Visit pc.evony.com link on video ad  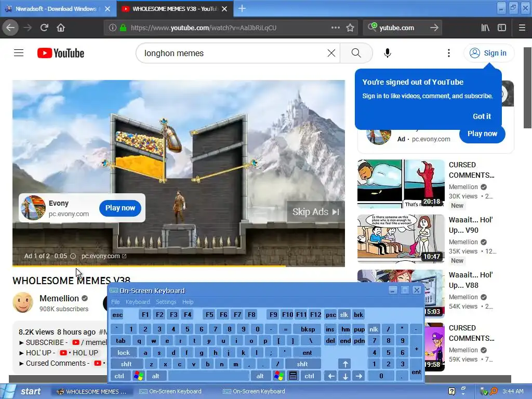click(x=104, y=256)
